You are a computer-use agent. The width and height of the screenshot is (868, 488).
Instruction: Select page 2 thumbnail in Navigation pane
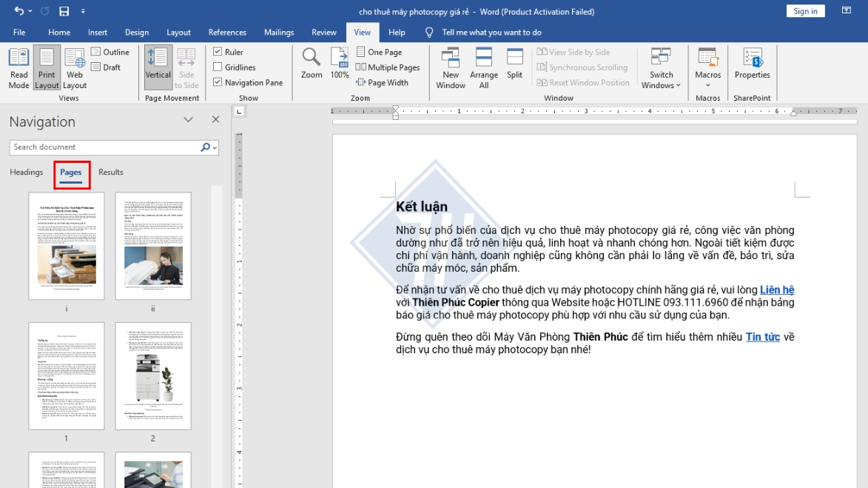click(x=153, y=376)
